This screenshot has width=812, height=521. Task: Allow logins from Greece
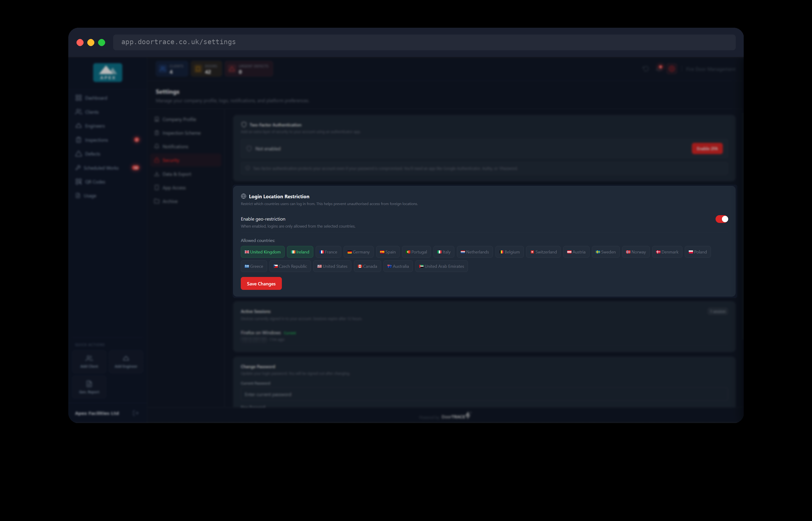pyautogui.click(x=254, y=266)
